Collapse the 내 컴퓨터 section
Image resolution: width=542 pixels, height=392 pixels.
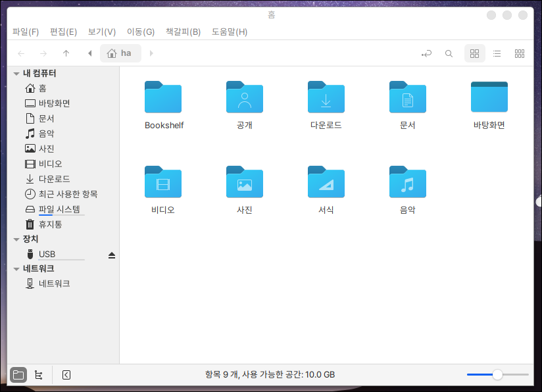click(16, 73)
